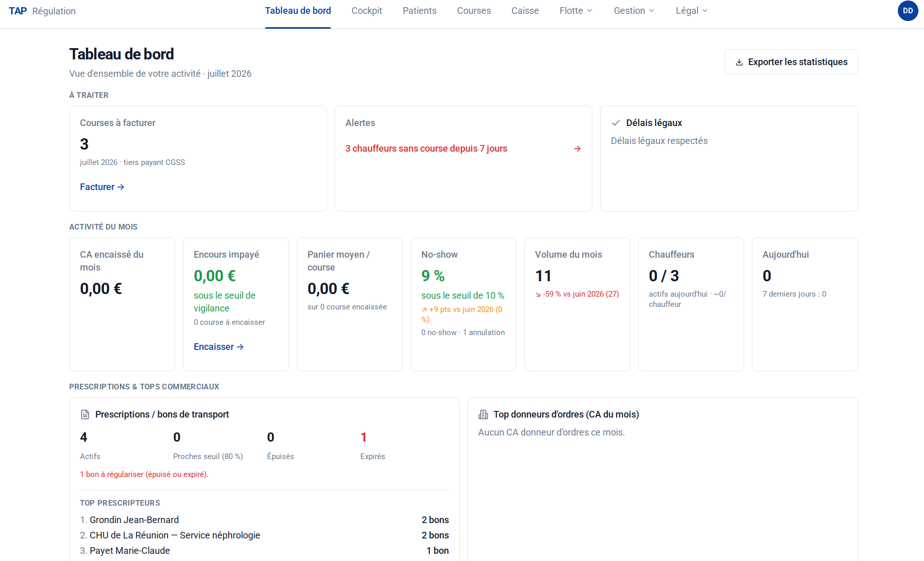Screen dimensions: 924x561
Task: Expand the Gestion dropdown menu
Action: pos(634,11)
